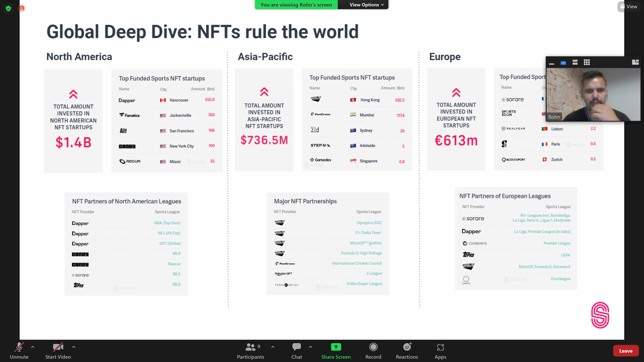Viewport: 644px width, 362px height.
Task: Click the Recur logo in startups table
Action: [130, 161]
